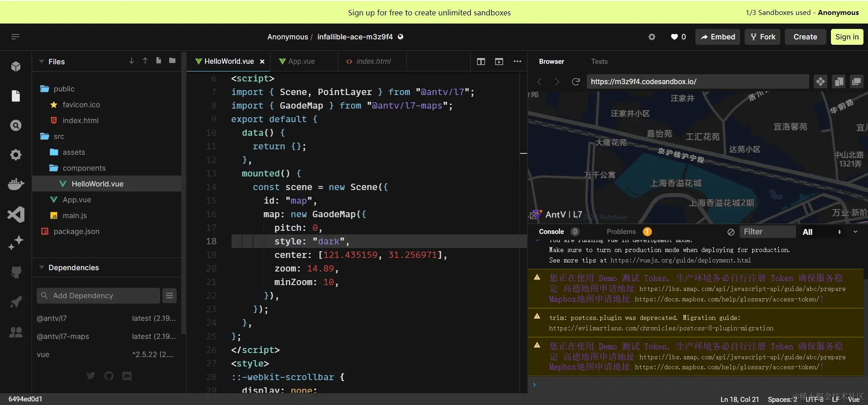Click the download arrow icon in Files header

[132, 61]
